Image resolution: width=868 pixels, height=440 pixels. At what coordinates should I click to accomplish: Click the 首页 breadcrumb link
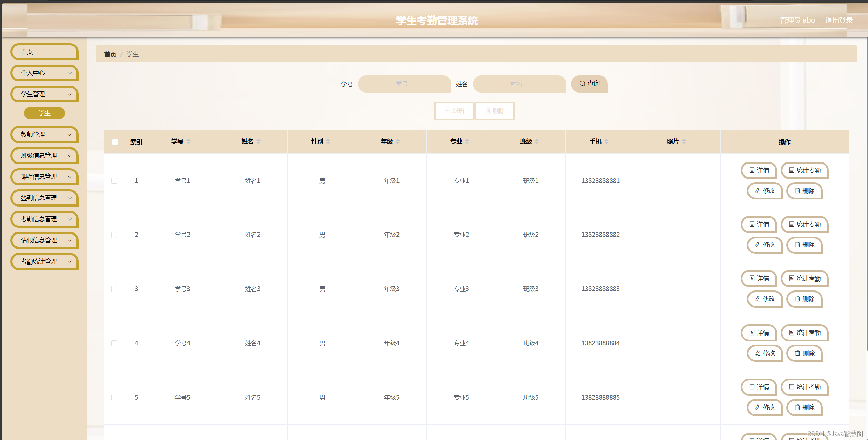coord(110,54)
